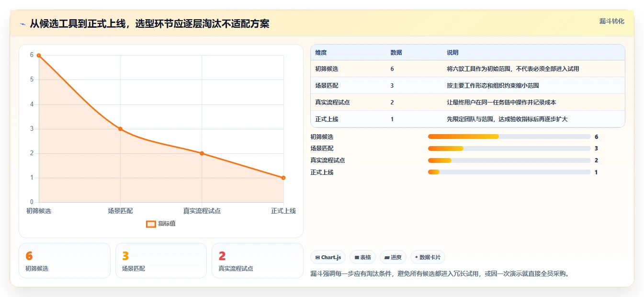Click the 初筛候选 progress bar label

pos(322,137)
